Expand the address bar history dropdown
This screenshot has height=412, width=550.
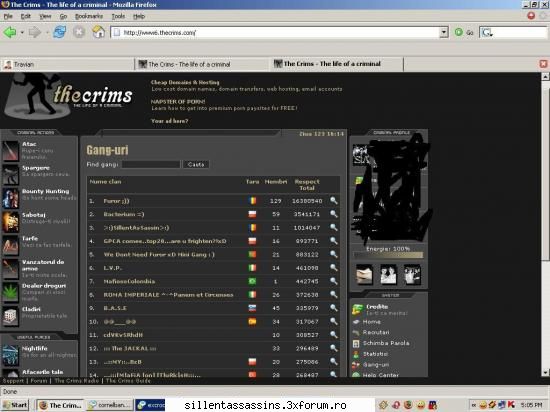pyautogui.click(x=444, y=32)
